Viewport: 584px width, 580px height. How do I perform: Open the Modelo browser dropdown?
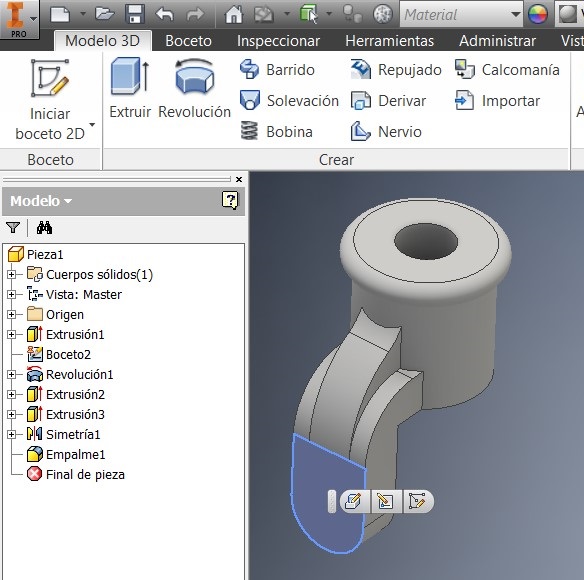(x=41, y=201)
